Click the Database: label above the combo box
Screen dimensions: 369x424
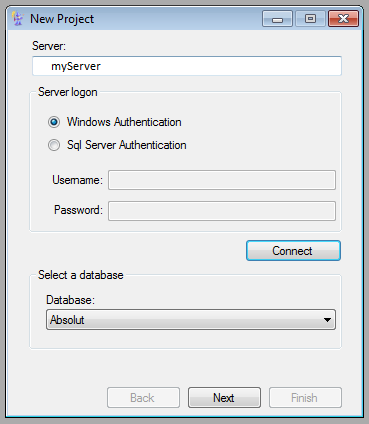(70, 300)
